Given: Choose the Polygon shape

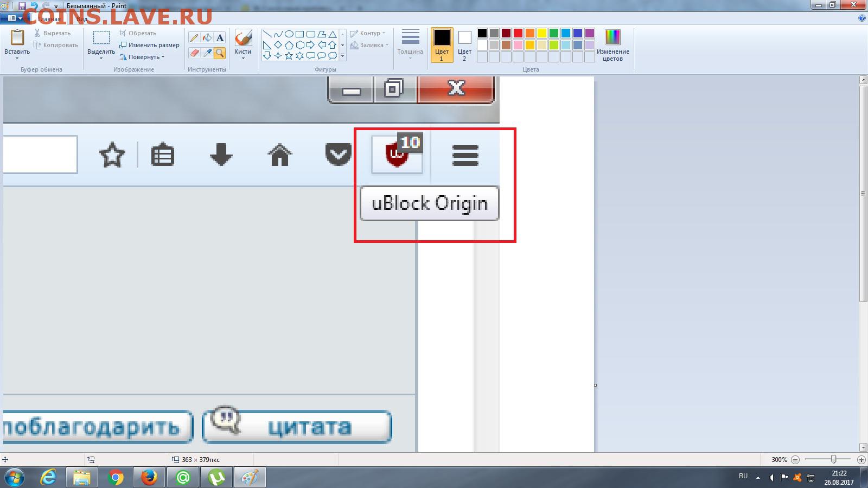Looking at the screenshot, I should [321, 34].
